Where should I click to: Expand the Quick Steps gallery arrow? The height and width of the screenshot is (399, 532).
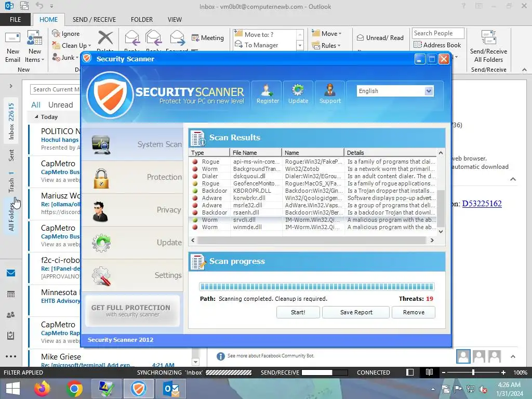pos(300,45)
